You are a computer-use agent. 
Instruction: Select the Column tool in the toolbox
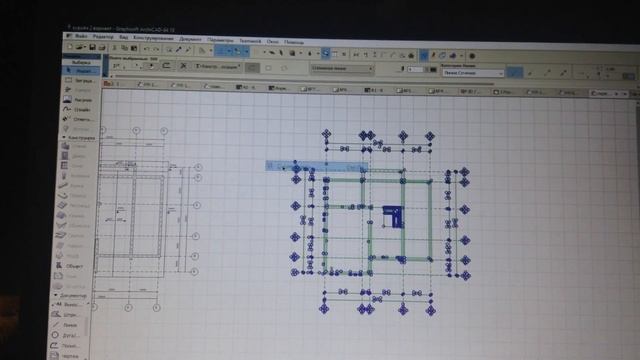74,176
